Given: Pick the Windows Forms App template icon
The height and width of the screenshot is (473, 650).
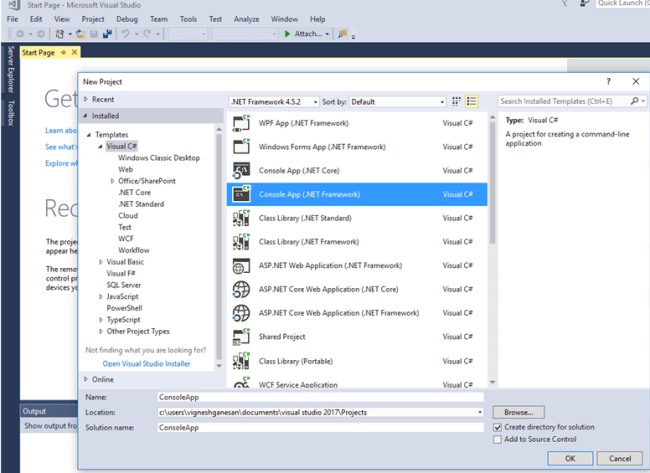Looking at the screenshot, I should 241,147.
